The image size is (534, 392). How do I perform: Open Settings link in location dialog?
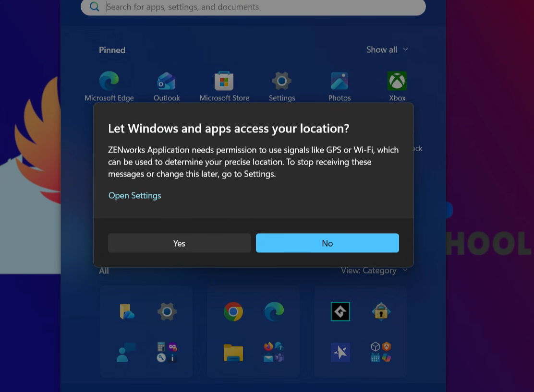134,195
